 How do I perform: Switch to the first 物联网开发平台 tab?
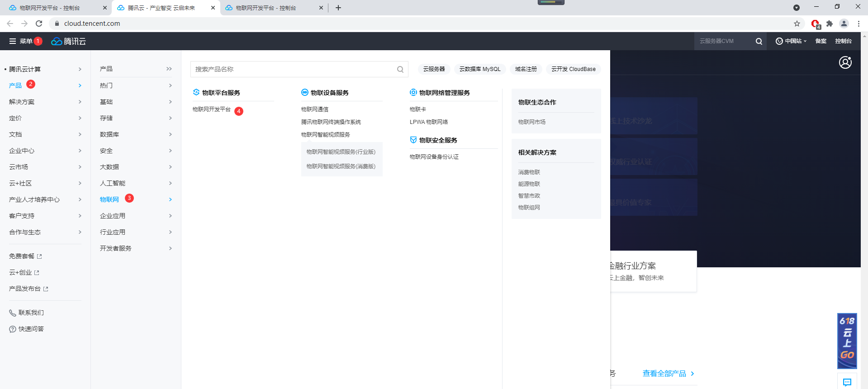(x=57, y=8)
